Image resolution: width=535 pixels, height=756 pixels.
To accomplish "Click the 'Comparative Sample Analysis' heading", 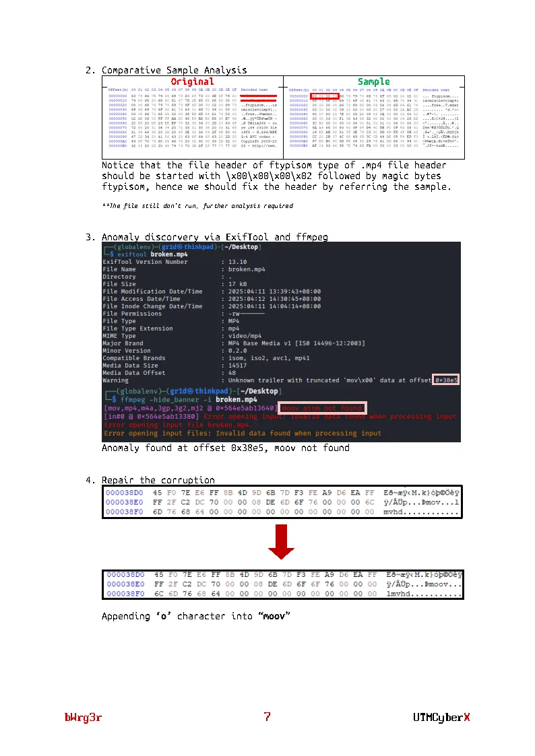I will click(x=174, y=71).
